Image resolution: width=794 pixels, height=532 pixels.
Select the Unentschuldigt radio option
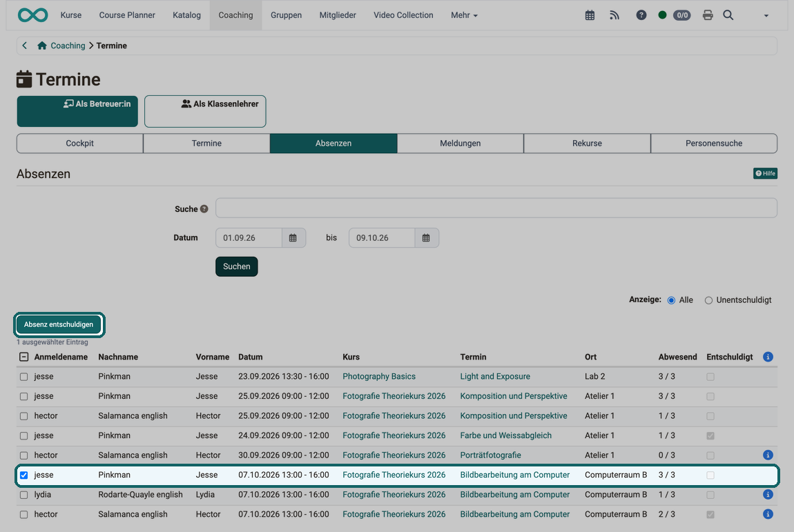(708, 300)
